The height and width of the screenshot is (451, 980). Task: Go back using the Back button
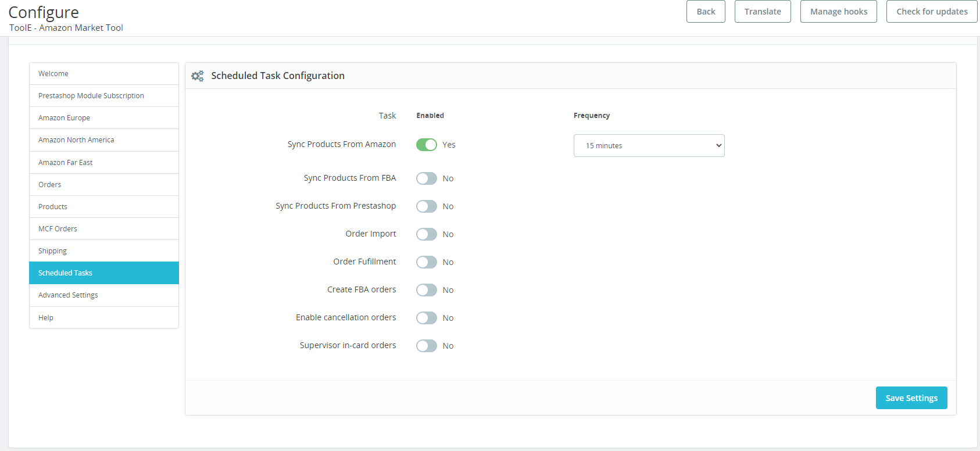[706, 12]
